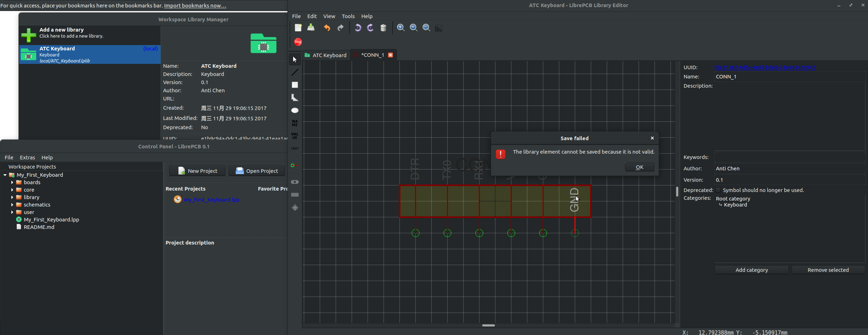
Task: Click the red Stop toolbar icon
Action: [297, 42]
